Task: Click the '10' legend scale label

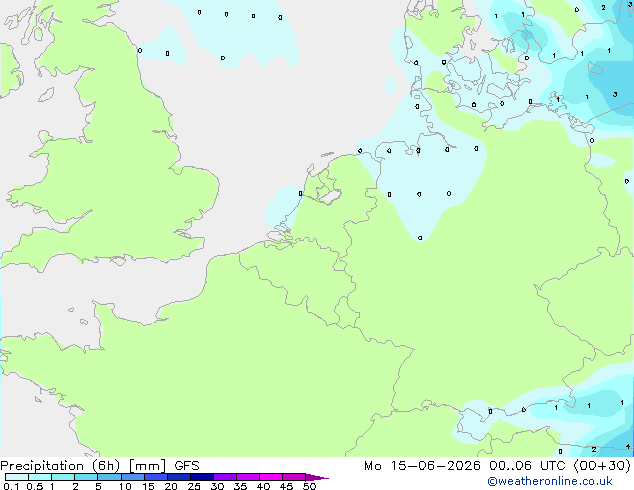Action: [125, 486]
